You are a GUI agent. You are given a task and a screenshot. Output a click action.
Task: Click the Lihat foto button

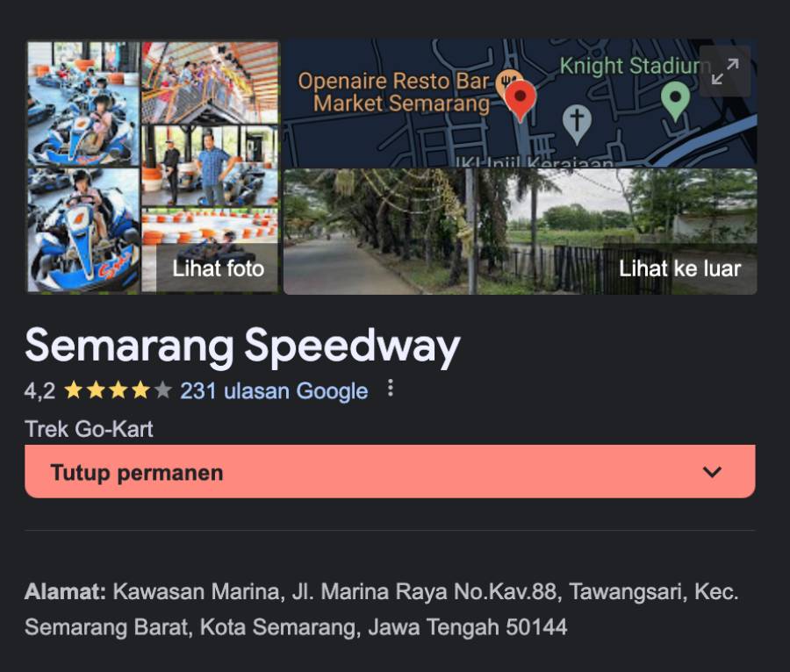(x=219, y=268)
